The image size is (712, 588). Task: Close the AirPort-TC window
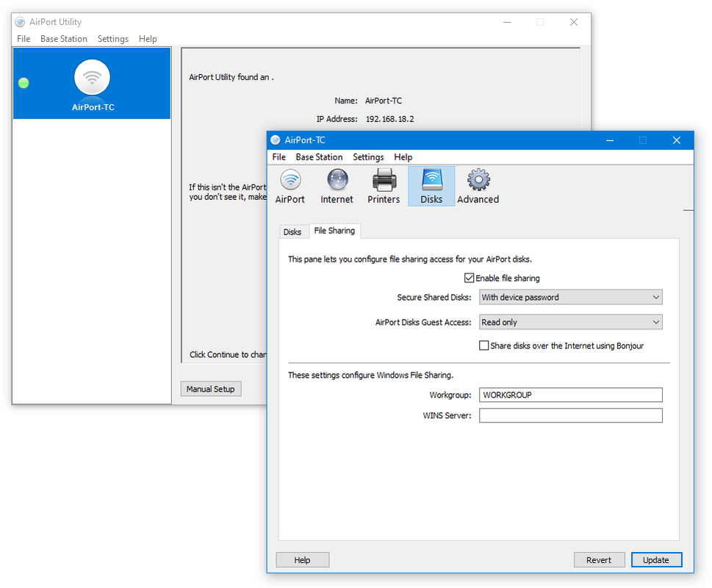click(677, 140)
